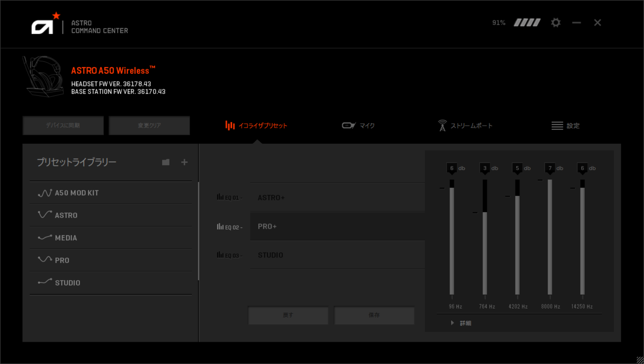
Task: Click the 6 db value above 96 Hz
Action: pos(452,168)
